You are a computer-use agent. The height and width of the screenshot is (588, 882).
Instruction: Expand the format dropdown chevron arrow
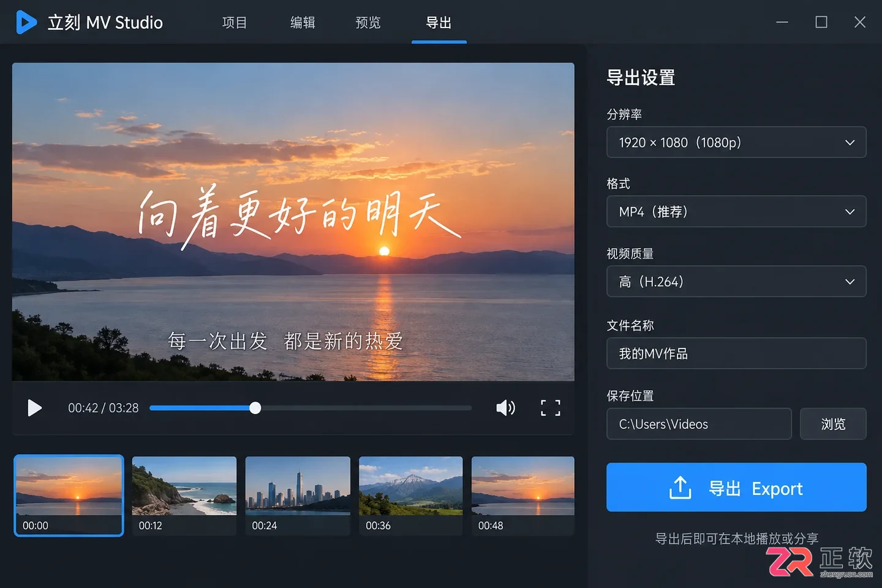850,212
